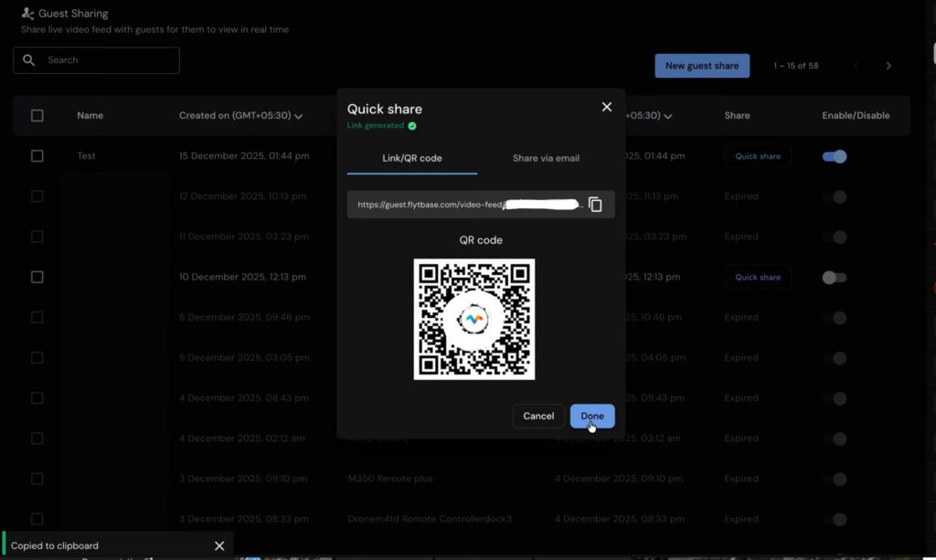Screen dimensions: 936x560
Task: Enable the 10 December guest share toggle
Action: click(835, 278)
